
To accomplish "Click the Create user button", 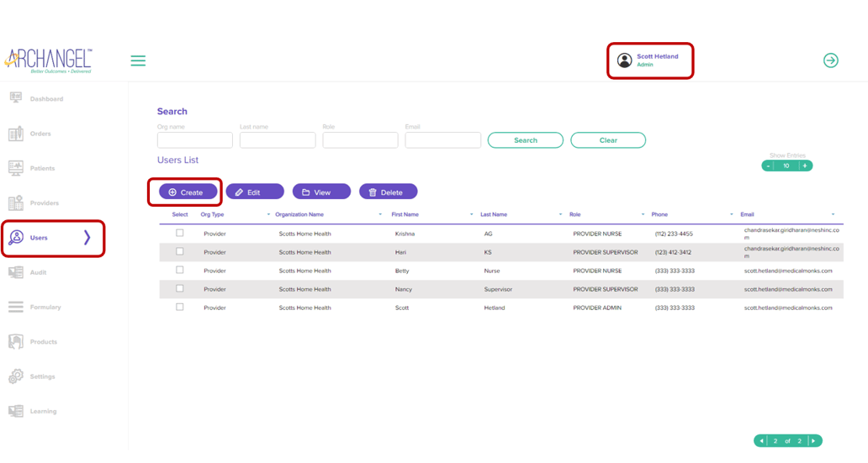I will click(x=188, y=192).
